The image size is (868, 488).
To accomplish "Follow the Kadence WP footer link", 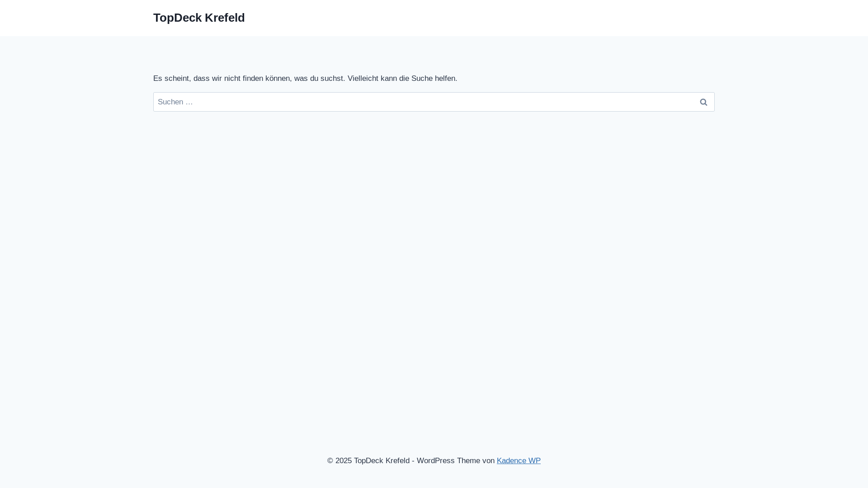I will (519, 460).
